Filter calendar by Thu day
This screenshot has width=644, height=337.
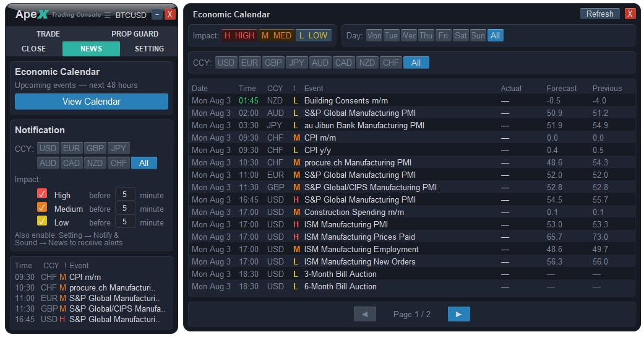click(426, 35)
